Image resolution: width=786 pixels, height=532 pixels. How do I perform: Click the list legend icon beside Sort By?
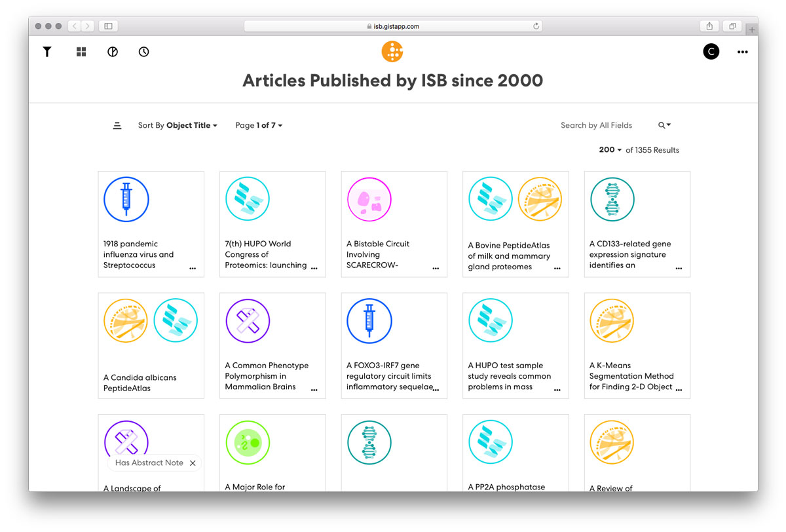(117, 125)
